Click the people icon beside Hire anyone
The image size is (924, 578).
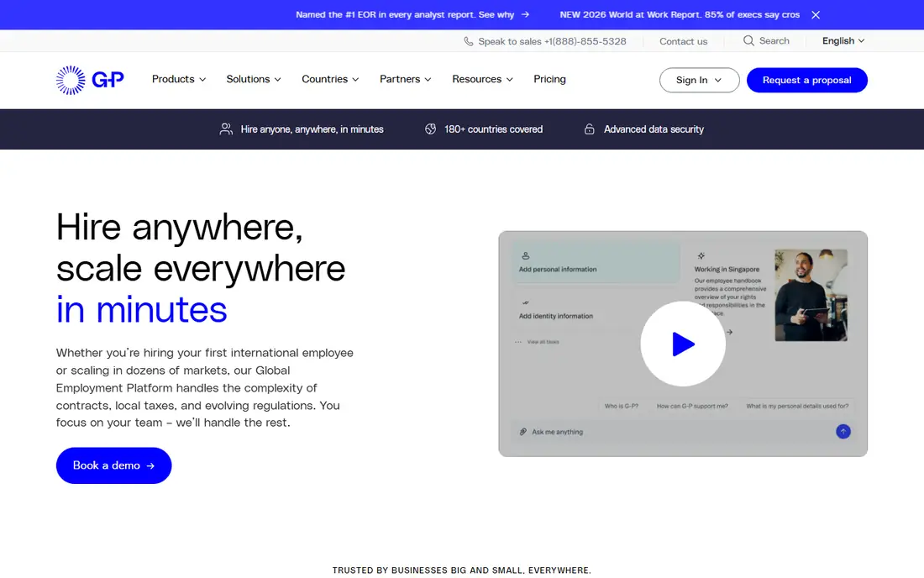click(226, 129)
